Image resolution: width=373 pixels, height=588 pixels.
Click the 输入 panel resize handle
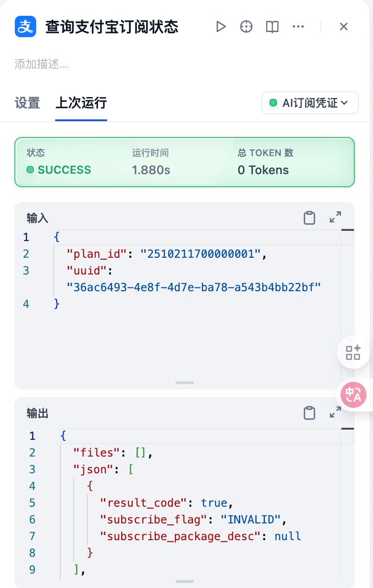(185, 383)
